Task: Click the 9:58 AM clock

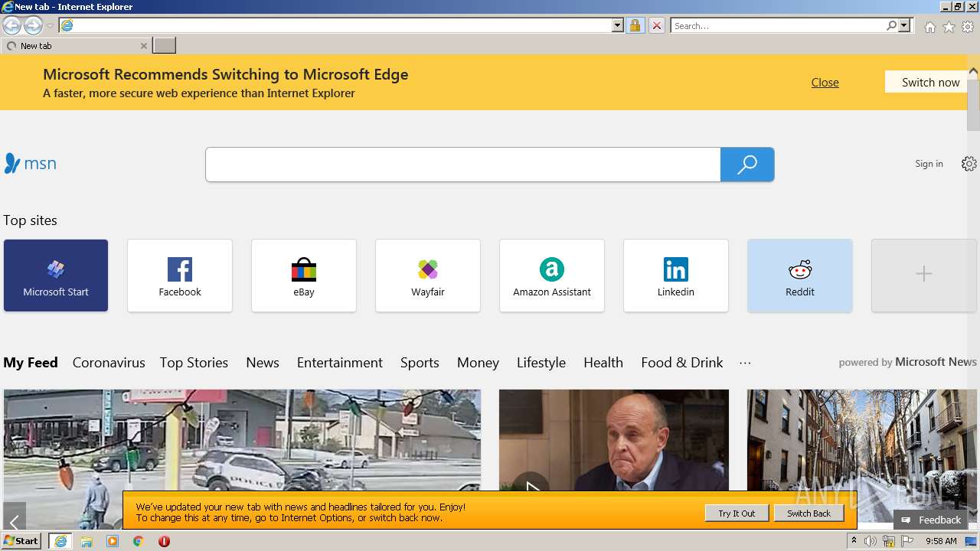Action: (941, 541)
